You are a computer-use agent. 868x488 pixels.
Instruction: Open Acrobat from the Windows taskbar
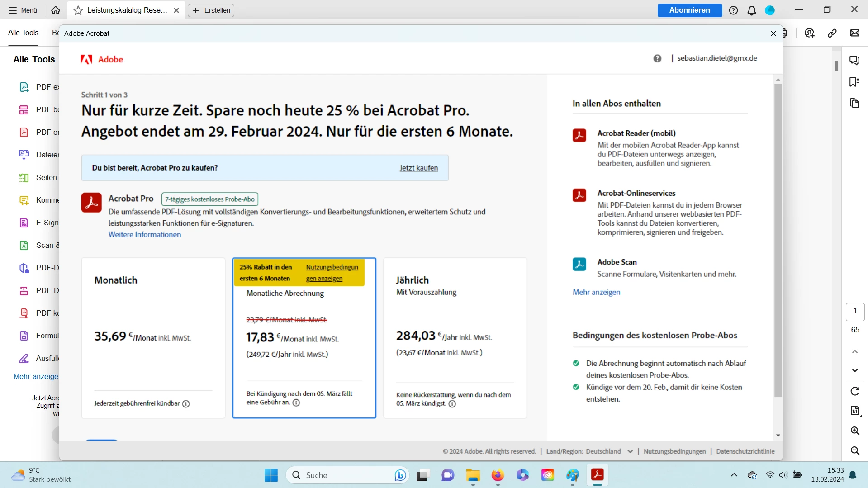(x=597, y=475)
